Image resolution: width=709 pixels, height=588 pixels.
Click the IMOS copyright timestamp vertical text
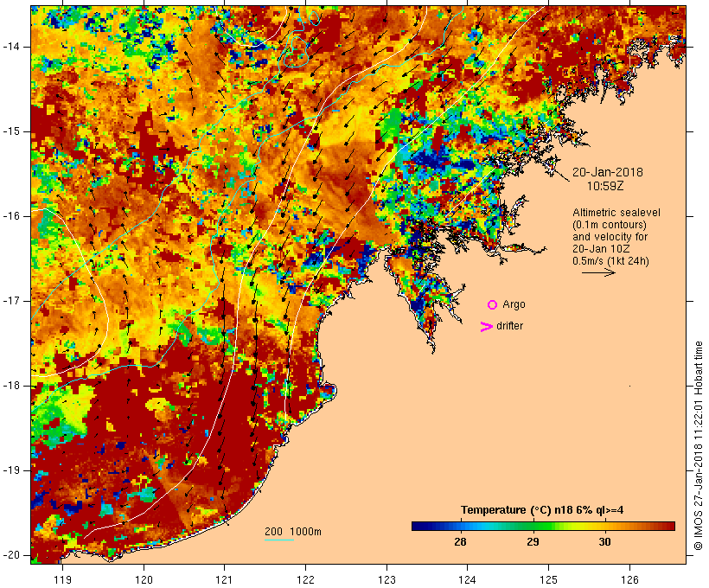click(x=699, y=446)
